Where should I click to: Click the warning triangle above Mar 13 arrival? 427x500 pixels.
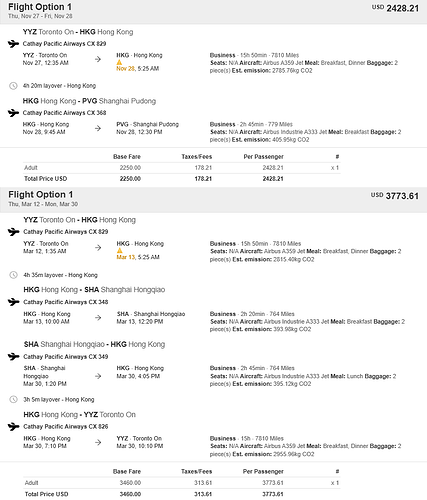coord(120,251)
